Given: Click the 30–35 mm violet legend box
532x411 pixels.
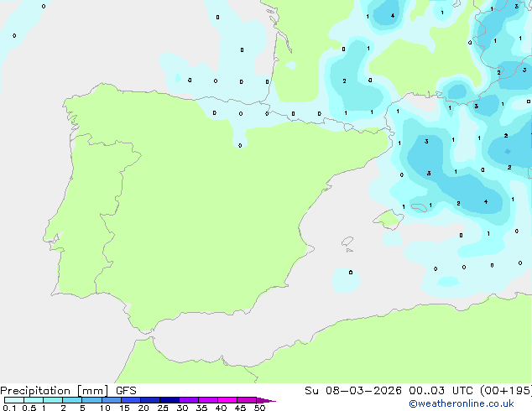Looking at the screenshot, I should click(189, 400).
